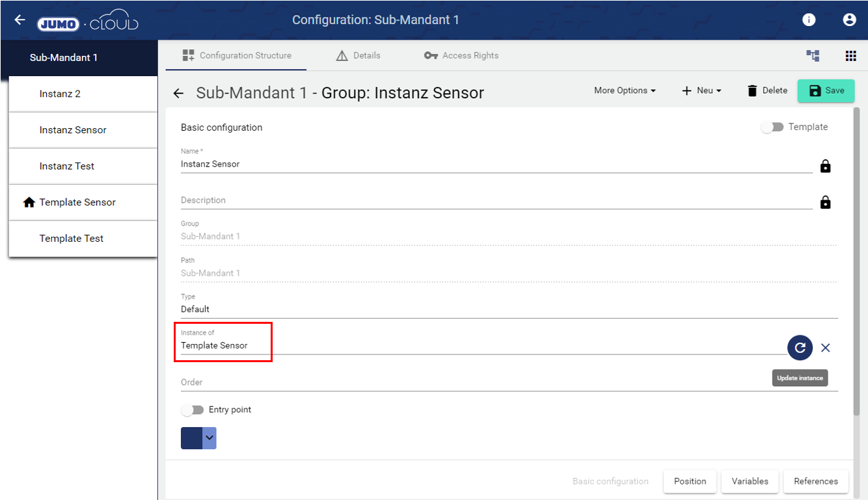Click the lock icon beside Description field
The width and height of the screenshot is (868, 500).
click(x=825, y=203)
